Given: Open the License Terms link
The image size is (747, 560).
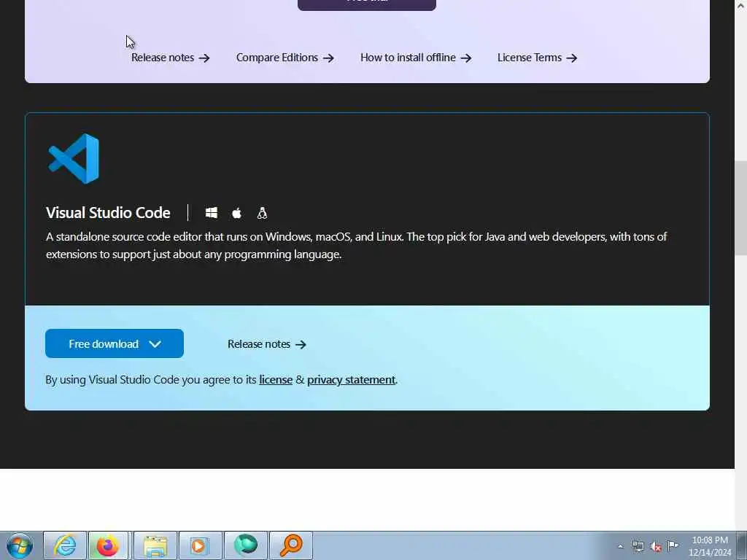Looking at the screenshot, I should [x=538, y=58].
